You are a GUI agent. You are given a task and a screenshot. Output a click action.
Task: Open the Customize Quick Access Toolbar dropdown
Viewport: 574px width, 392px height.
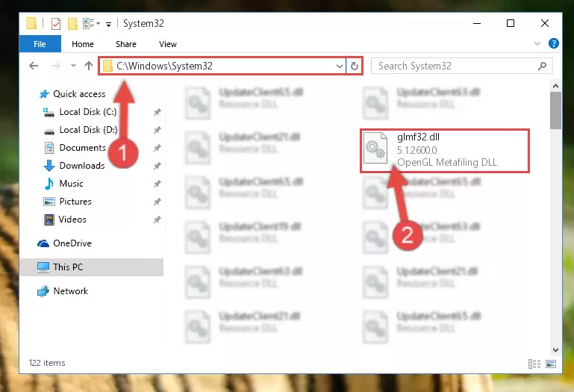coord(108,24)
